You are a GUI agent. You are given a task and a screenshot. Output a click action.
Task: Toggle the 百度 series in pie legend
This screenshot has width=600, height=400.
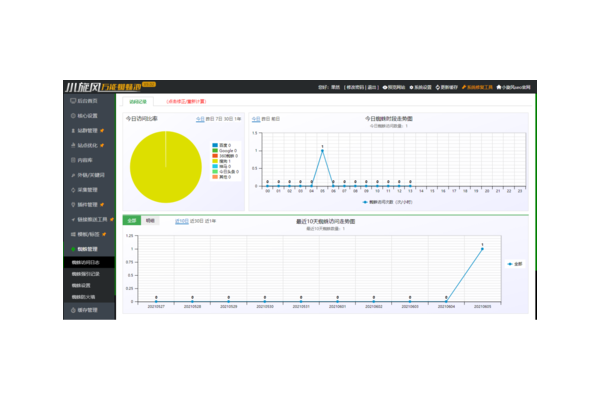pos(215,145)
